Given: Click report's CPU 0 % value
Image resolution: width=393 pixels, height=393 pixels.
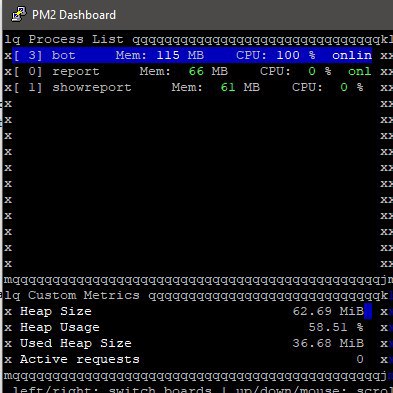Looking at the screenshot, I should point(320,71).
